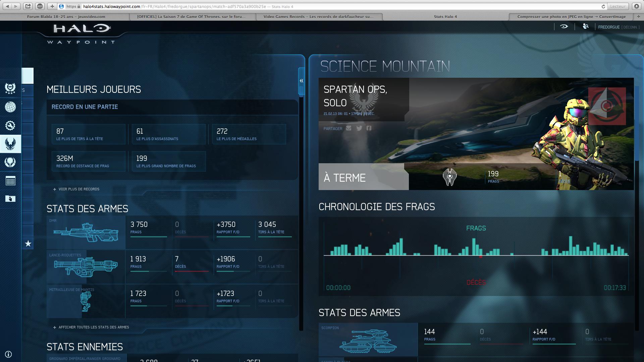Open the helmet laurel rank sidebar icon
The width and height of the screenshot is (644, 362).
[10, 88]
